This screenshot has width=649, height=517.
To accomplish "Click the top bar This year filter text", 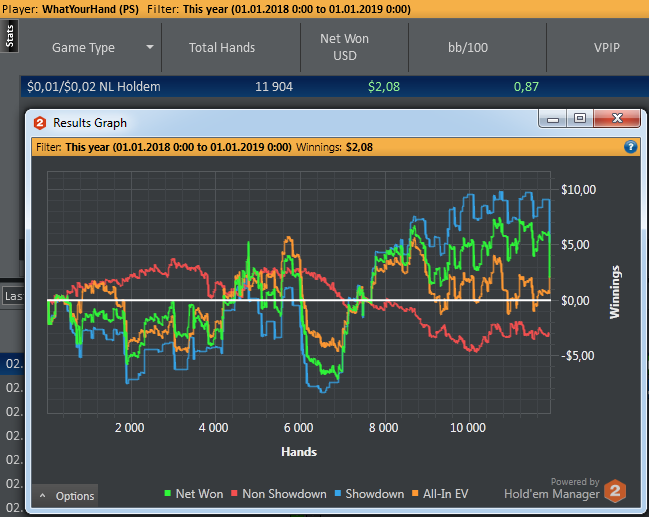I will (297, 9).
